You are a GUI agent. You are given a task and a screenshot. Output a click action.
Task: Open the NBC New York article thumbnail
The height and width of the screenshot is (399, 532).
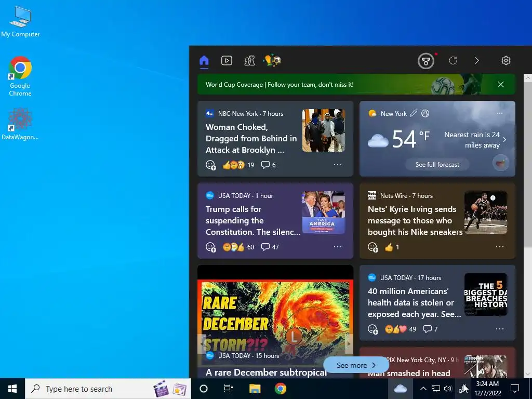[324, 130]
